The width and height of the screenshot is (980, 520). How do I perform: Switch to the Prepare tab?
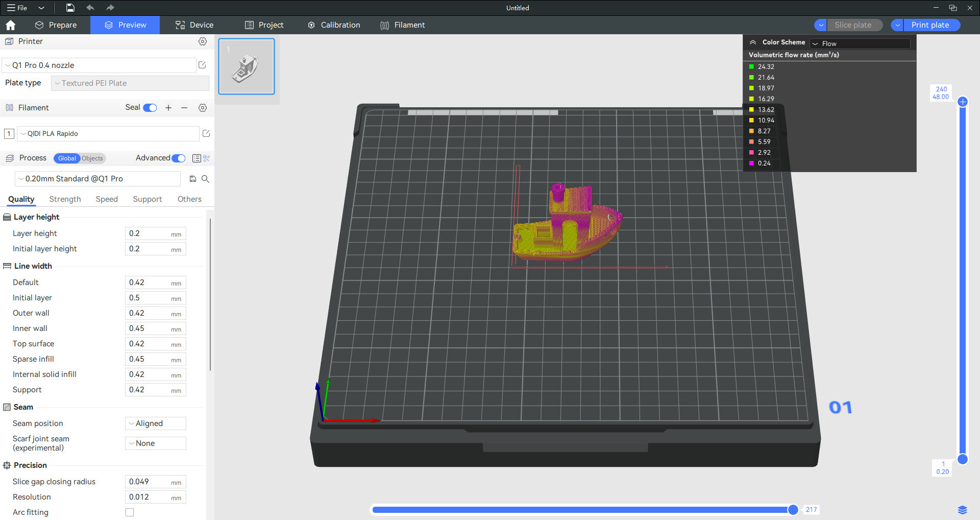pos(56,25)
